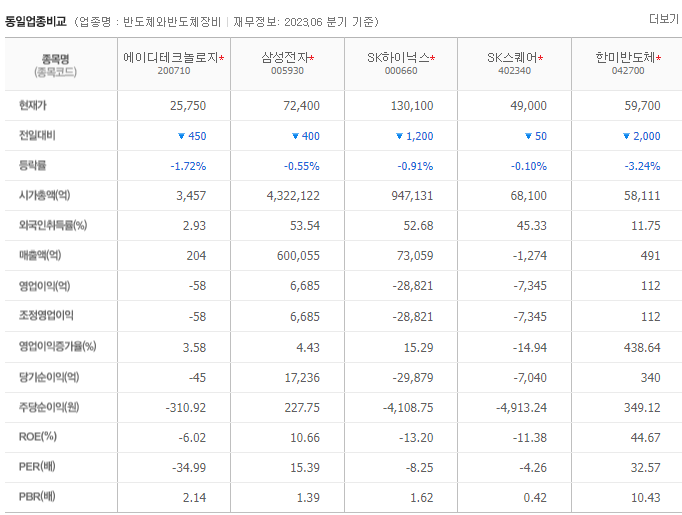The image size is (682, 515).
Task: Click the stock code 005930
Action: point(288,70)
